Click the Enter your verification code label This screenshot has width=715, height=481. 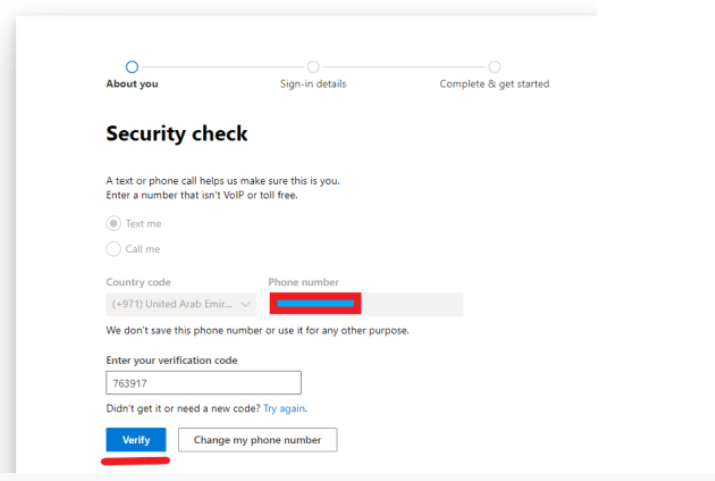click(x=172, y=360)
